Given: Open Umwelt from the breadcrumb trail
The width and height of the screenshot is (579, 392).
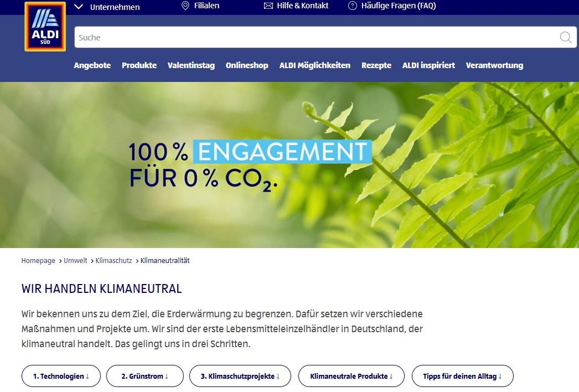Looking at the screenshot, I should coord(75,260).
